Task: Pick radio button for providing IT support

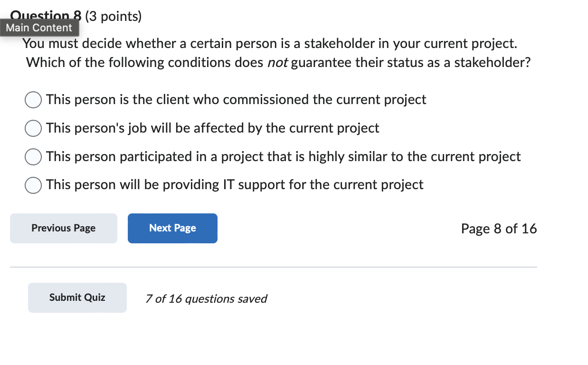Action: (x=33, y=185)
